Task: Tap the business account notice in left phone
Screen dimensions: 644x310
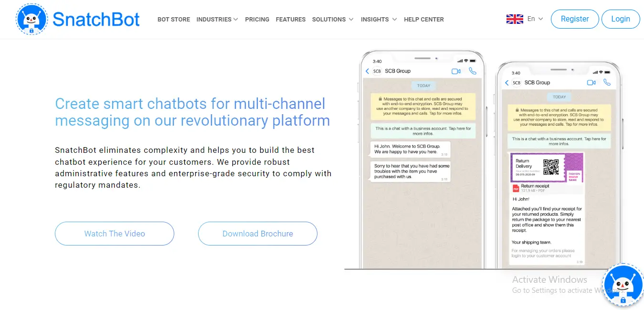Action: 423,131
